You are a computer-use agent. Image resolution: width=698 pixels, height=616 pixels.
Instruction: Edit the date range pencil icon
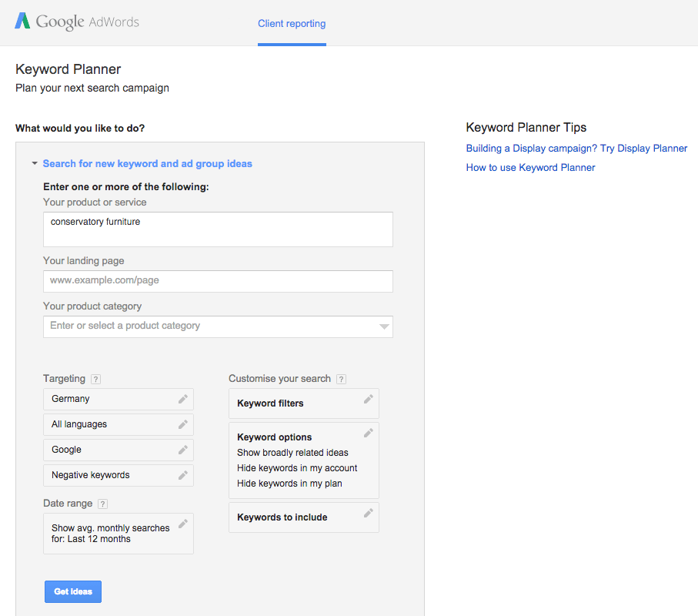click(183, 524)
